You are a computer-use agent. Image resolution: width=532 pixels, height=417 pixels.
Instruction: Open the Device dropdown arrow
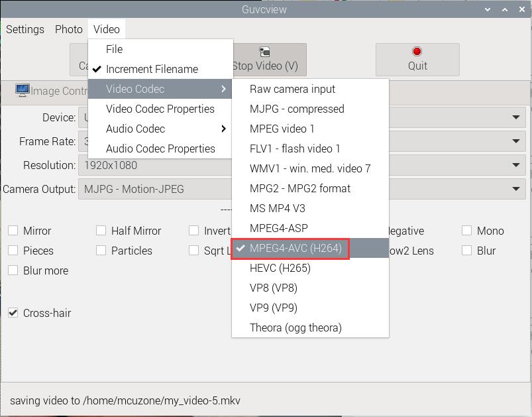(x=515, y=117)
